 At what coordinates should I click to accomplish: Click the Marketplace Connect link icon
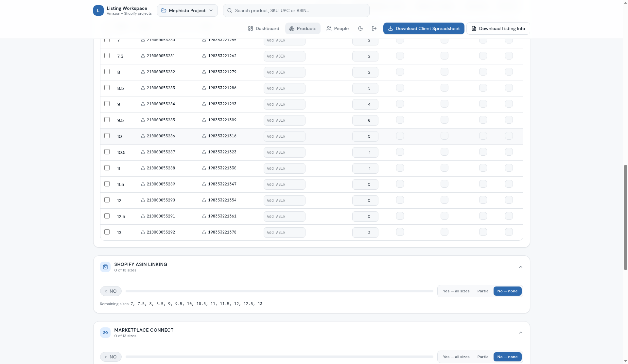click(x=105, y=333)
